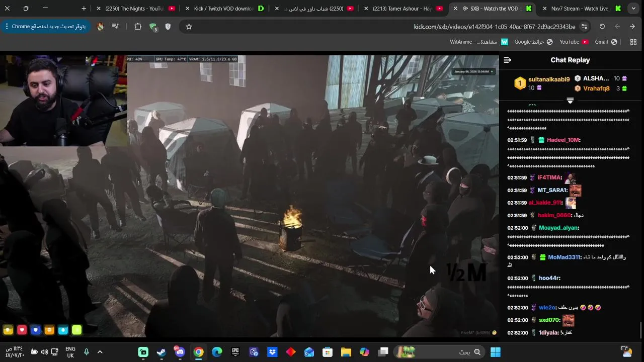Open site information icon in address bar
This screenshot has height=362, width=644.
pyautogui.click(x=584, y=27)
